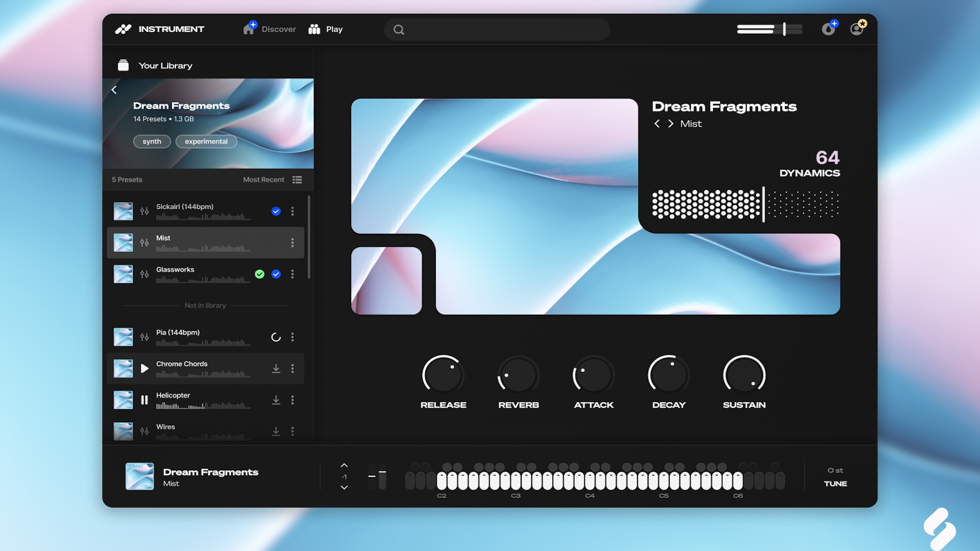
Task: Click inside the search bar
Action: [497, 29]
